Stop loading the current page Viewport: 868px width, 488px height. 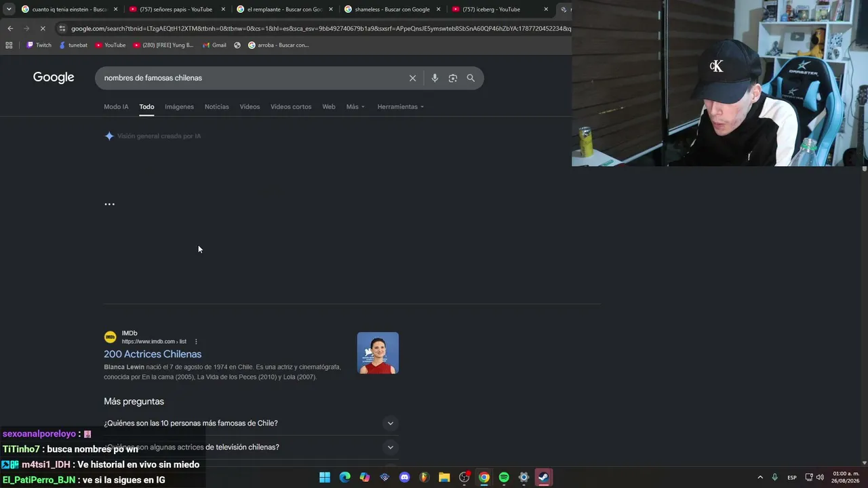click(x=42, y=28)
